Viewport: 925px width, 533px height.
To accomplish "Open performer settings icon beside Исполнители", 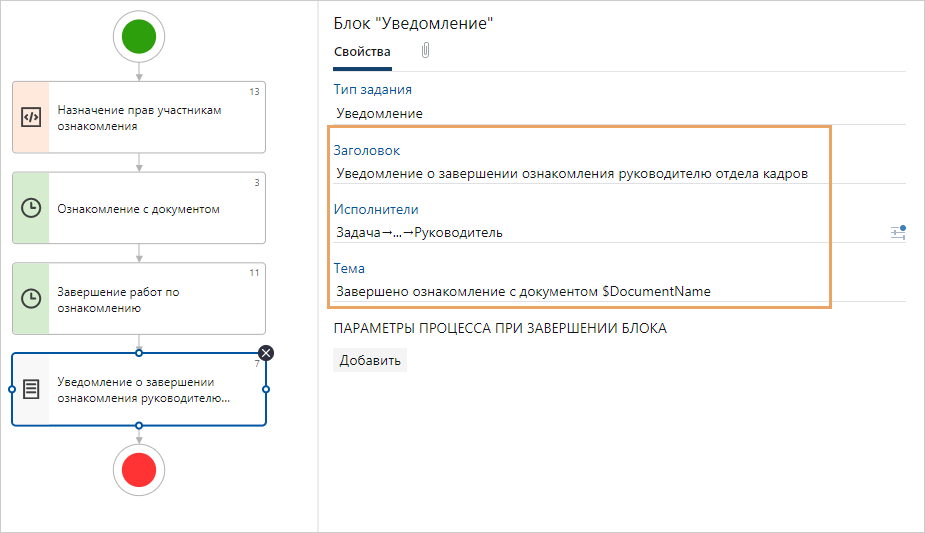I will point(897,232).
